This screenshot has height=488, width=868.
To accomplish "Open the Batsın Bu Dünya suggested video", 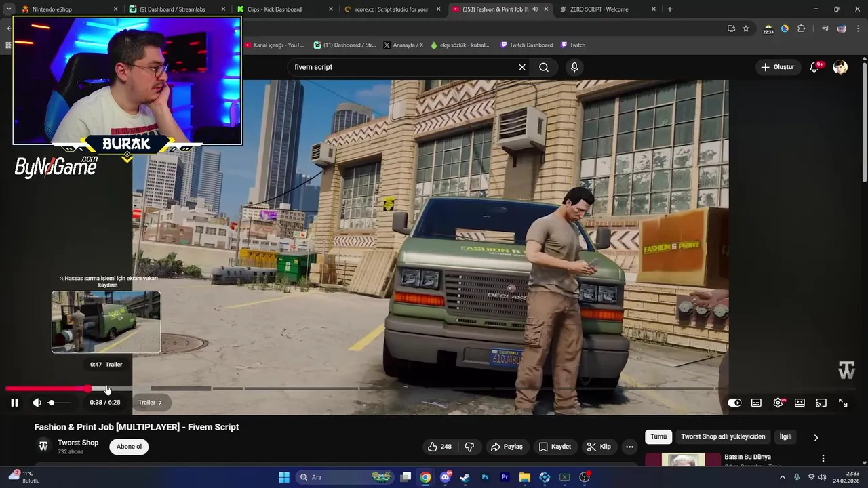I will tap(747, 457).
